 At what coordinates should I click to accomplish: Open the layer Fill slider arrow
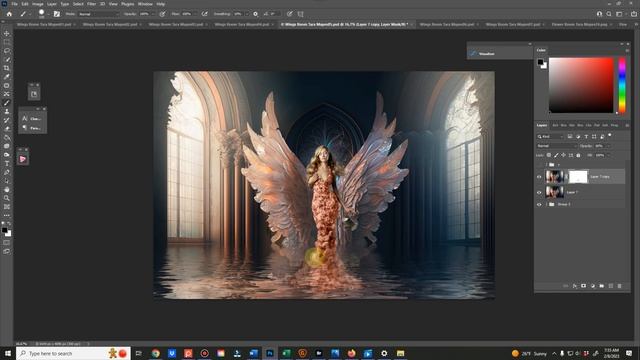pos(608,155)
